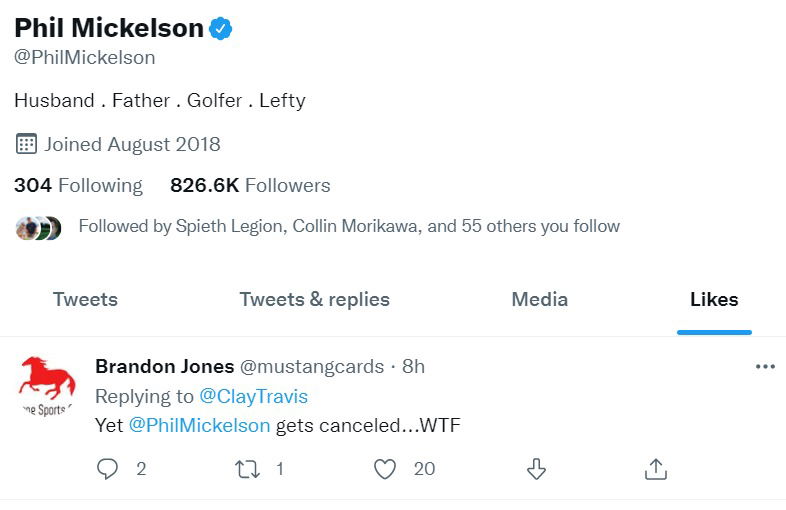
Task: Open Brandon Jones's profile name link
Action: 164,367
